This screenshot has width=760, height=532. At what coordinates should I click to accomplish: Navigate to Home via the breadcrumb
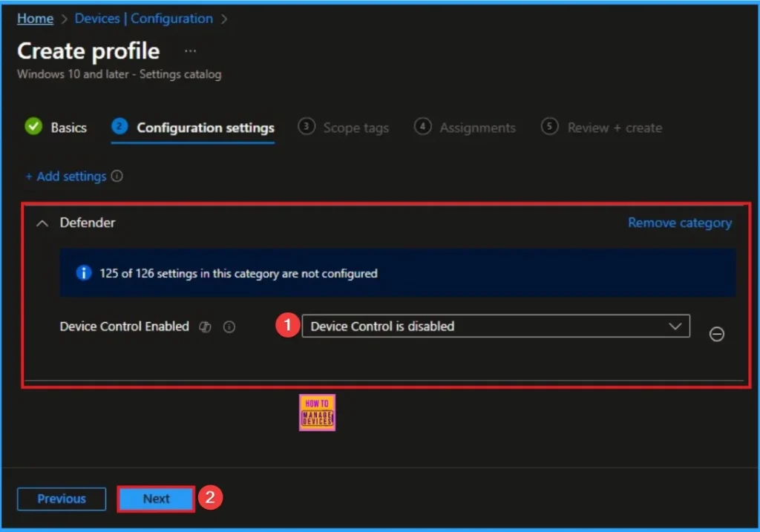pyautogui.click(x=35, y=18)
